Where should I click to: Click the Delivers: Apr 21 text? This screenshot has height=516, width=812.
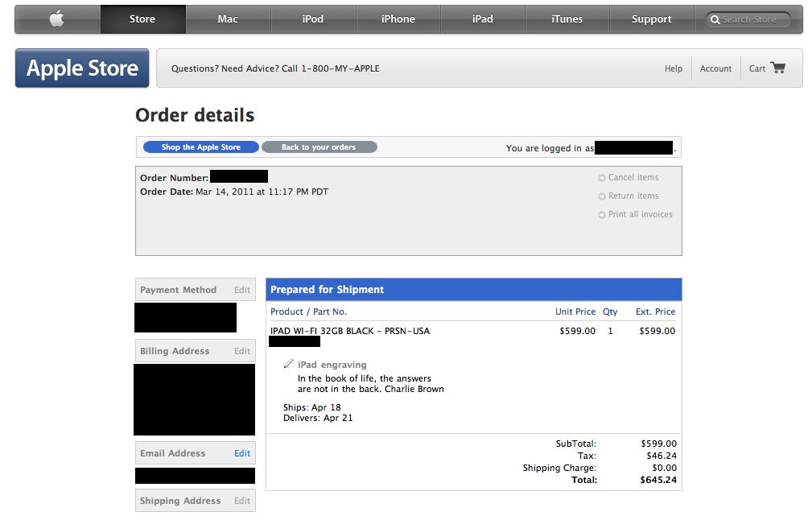click(x=318, y=418)
